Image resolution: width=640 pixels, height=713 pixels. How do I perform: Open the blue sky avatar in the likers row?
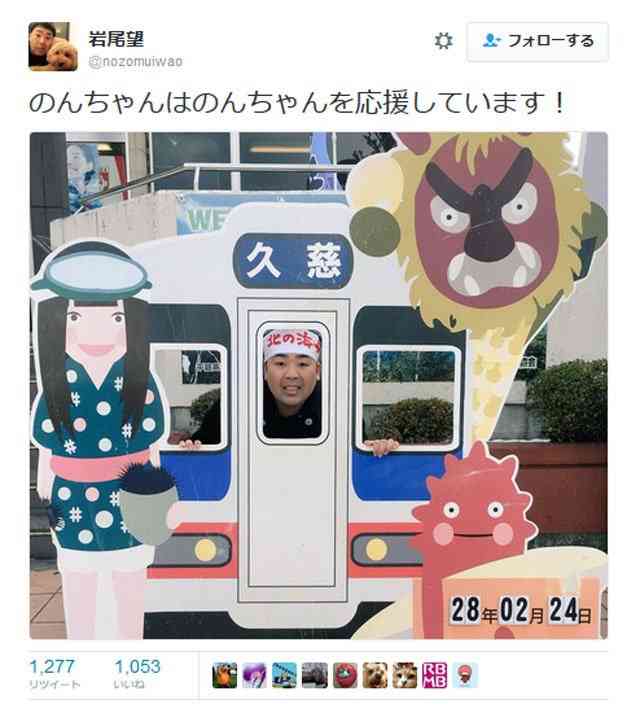click(285, 675)
